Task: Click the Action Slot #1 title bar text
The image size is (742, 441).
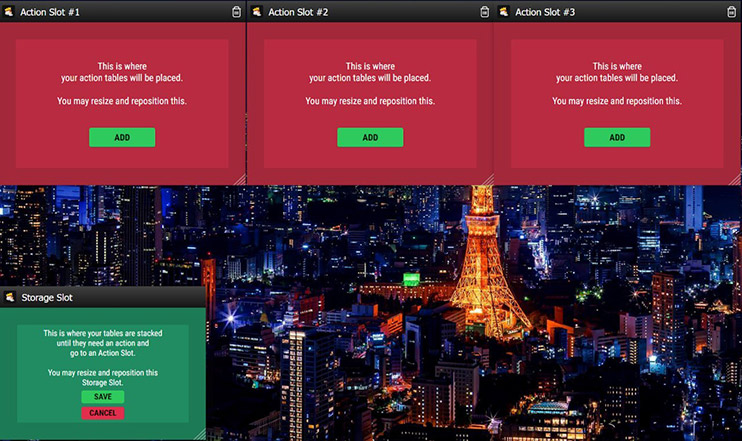Action: [50, 12]
